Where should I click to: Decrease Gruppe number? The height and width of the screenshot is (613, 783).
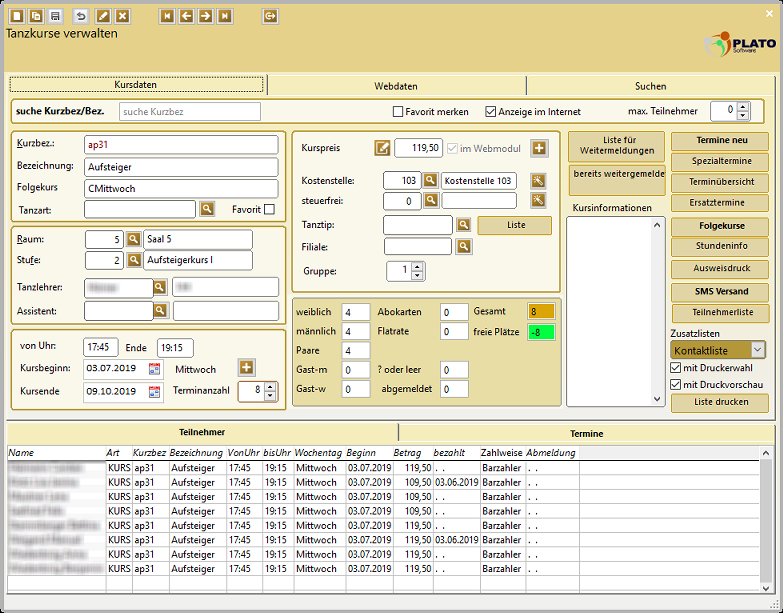click(417, 275)
